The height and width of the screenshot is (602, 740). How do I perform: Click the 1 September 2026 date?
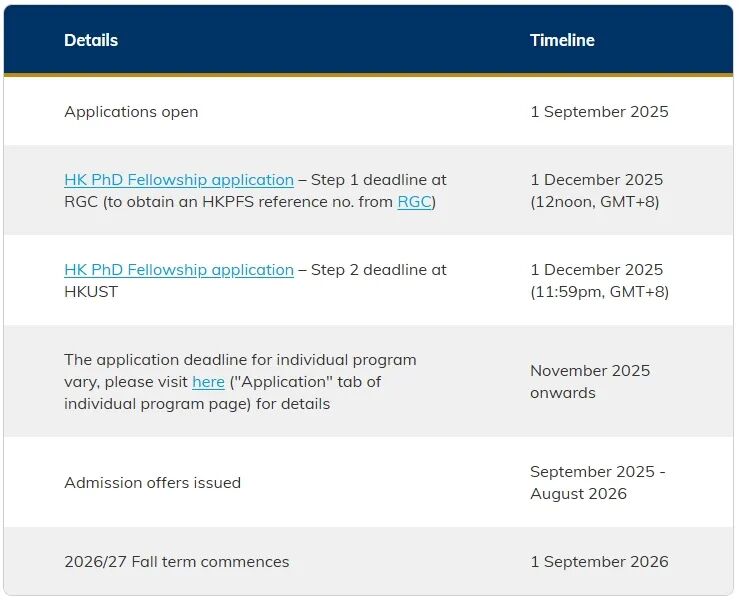click(x=599, y=562)
